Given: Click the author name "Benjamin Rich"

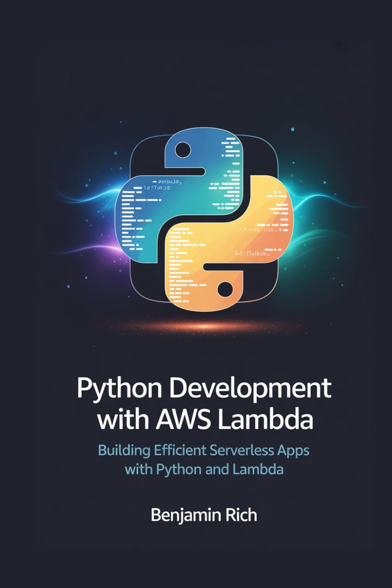Looking at the screenshot, I should point(204,515).
